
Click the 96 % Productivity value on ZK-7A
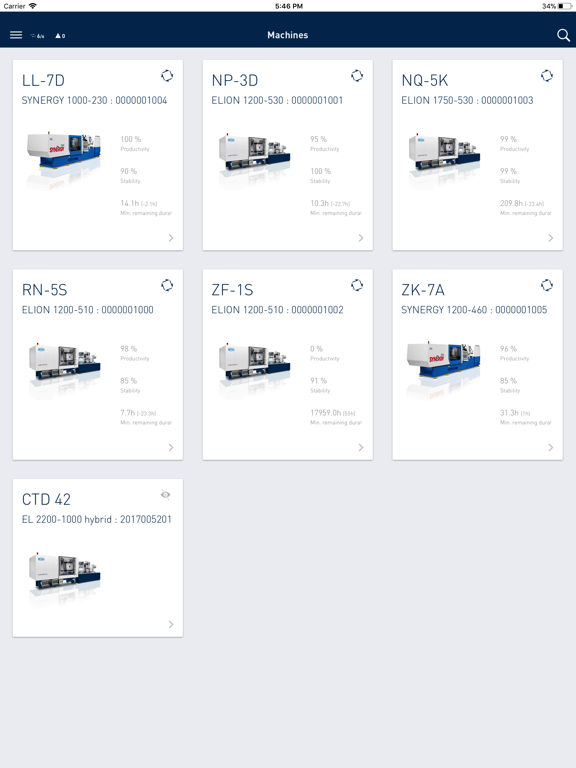click(508, 349)
